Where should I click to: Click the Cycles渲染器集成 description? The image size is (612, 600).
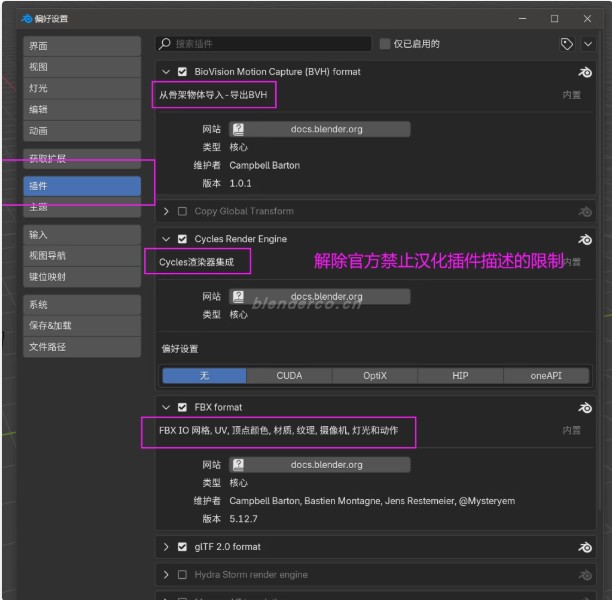click(196, 262)
